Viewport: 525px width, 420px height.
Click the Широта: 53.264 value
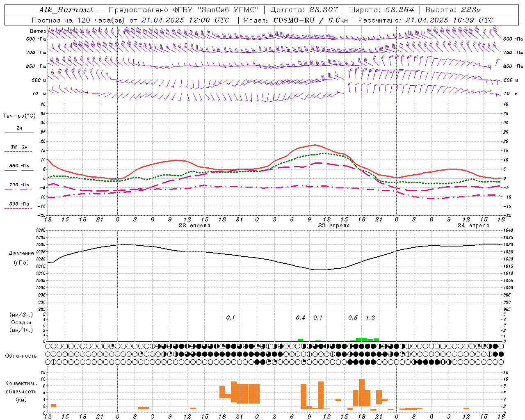click(x=382, y=10)
